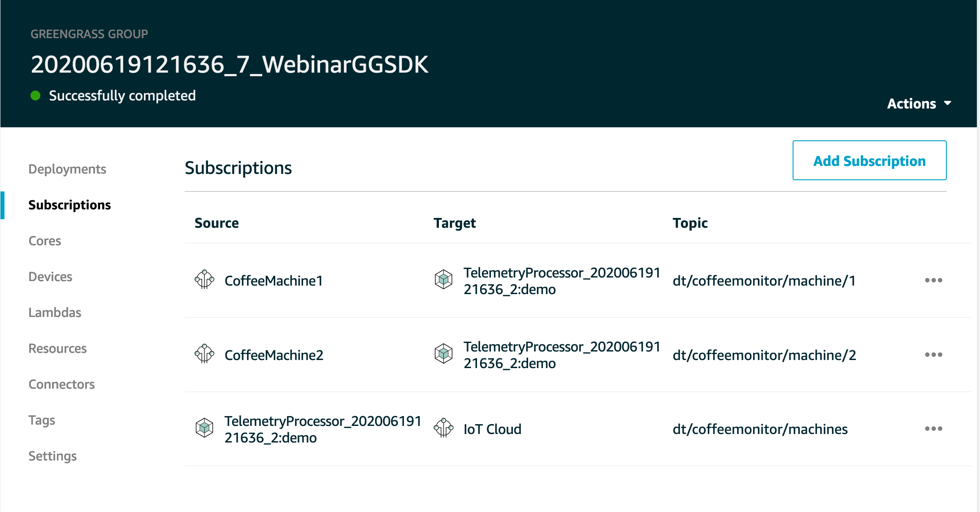Click the TelemetryProcessor source icon third row
Image resolution: width=980 pixels, height=512 pixels.
(x=204, y=429)
